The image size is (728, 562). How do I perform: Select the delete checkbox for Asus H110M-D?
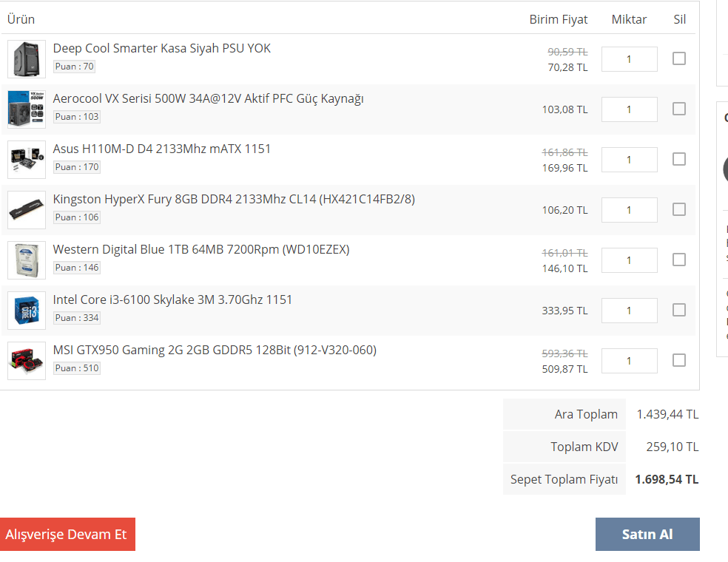(678, 159)
